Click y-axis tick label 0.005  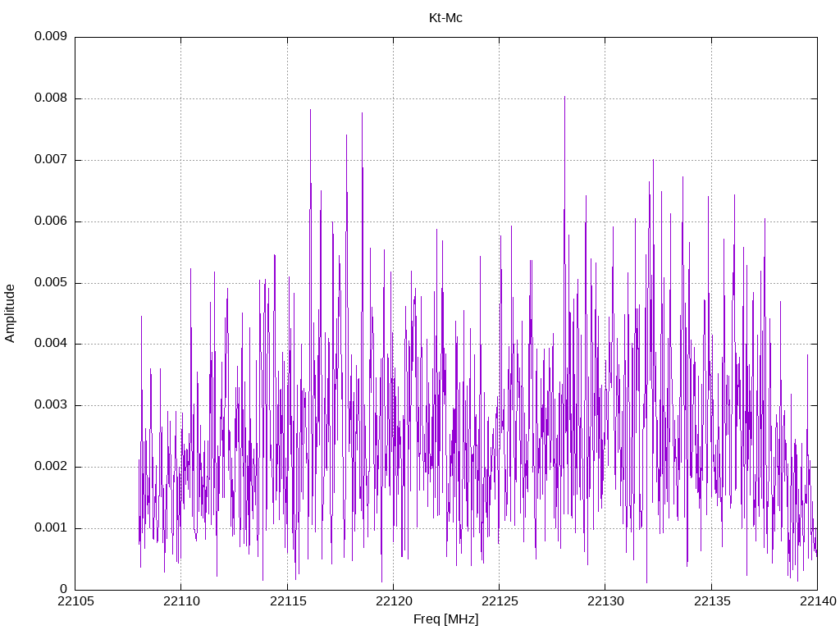point(51,283)
